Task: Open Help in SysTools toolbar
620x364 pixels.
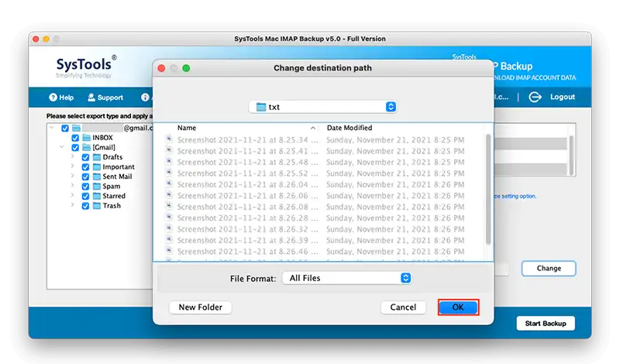Action: [61, 98]
